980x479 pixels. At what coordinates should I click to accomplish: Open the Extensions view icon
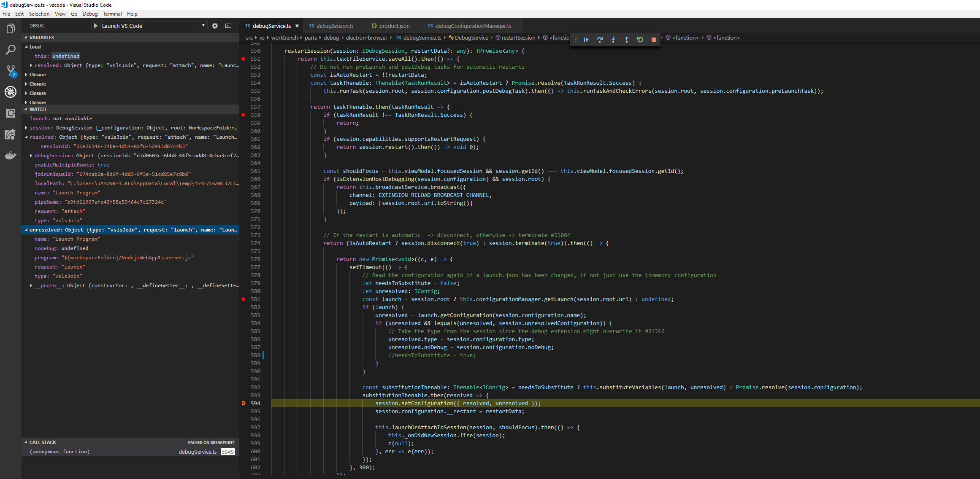(x=11, y=113)
